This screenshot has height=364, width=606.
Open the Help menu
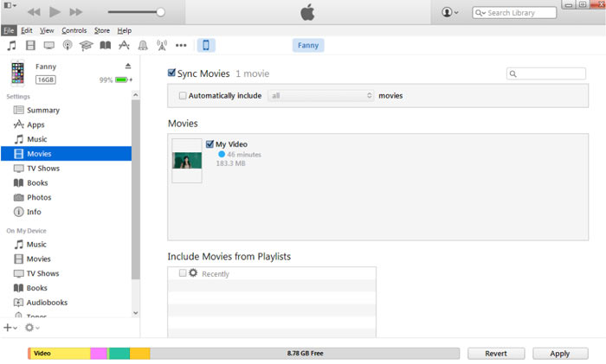coord(125,30)
